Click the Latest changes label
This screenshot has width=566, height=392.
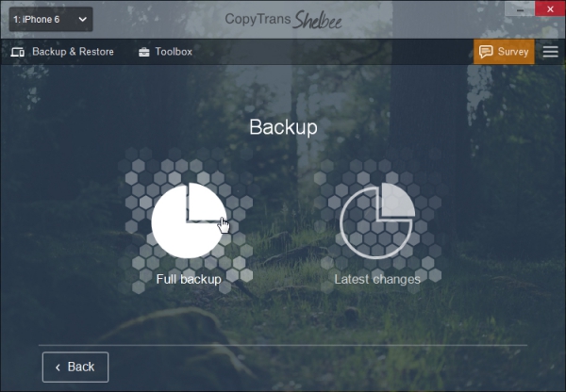pos(377,279)
